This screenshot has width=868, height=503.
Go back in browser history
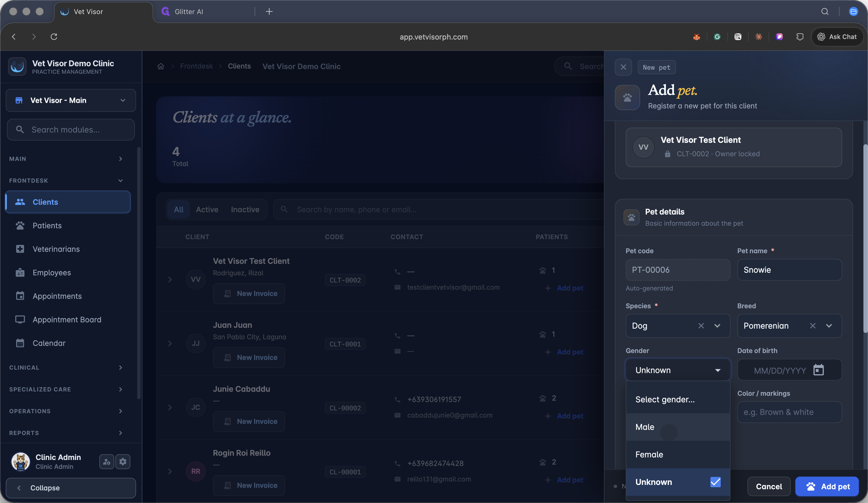pyautogui.click(x=14, y=36)
